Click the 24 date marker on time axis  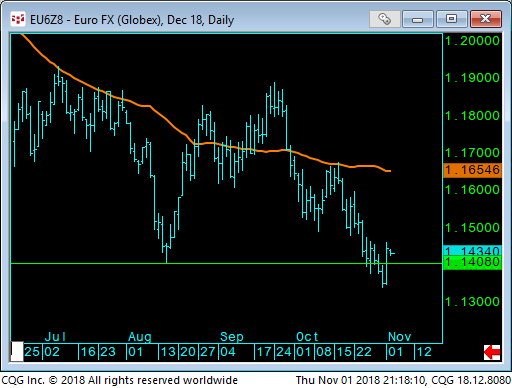point(284,352)
